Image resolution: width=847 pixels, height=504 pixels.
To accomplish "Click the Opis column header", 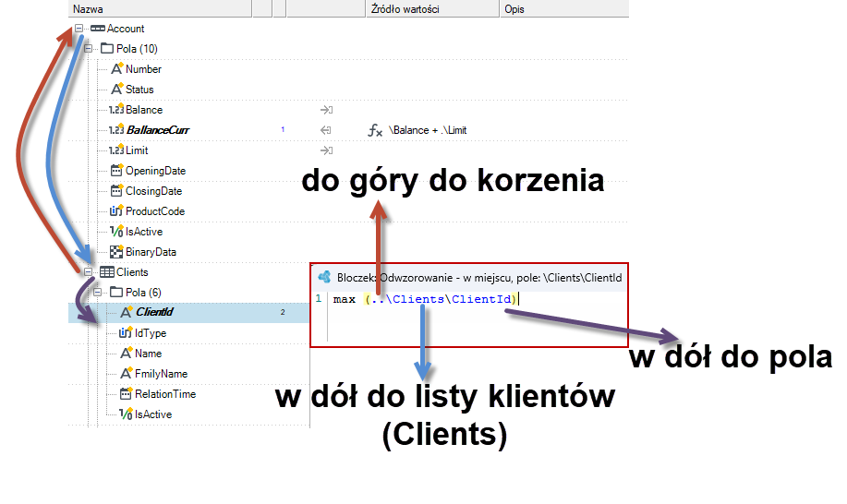I will pyautogui.click(x=564, y=8).
